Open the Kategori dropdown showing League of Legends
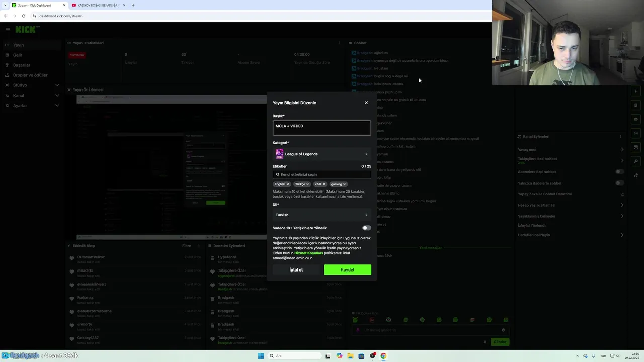The width and height of the screenshot is (644, 362). pos(322,154)
